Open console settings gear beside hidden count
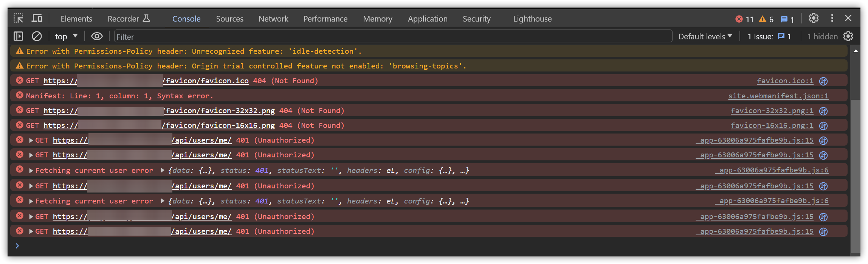Image resolution: width=868 pixels, height=264 pixels. point(848,36)
